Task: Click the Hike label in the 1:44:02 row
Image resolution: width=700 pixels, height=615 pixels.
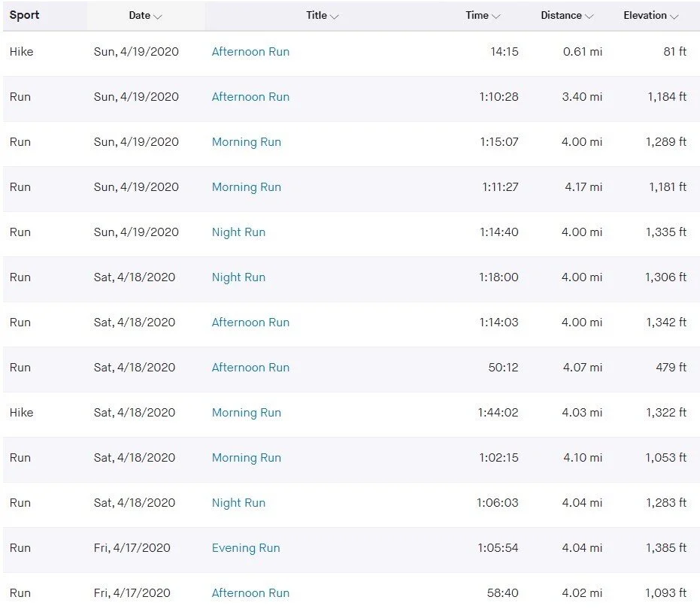Action: coord(21,412)
